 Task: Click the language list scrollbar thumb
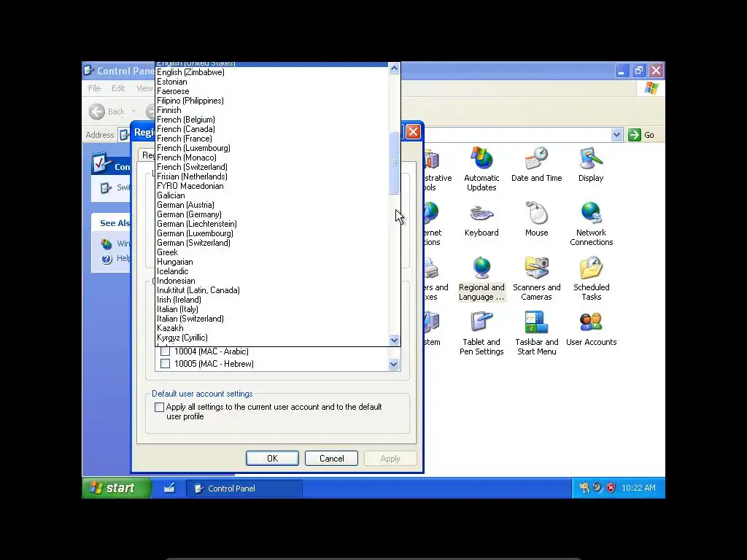394,163
